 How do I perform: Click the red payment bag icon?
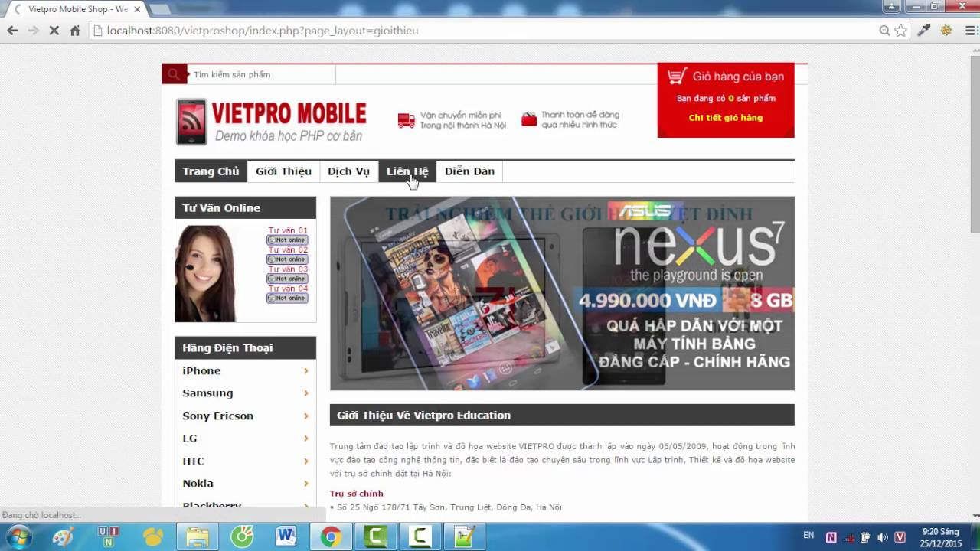click(x=529, y=119)
